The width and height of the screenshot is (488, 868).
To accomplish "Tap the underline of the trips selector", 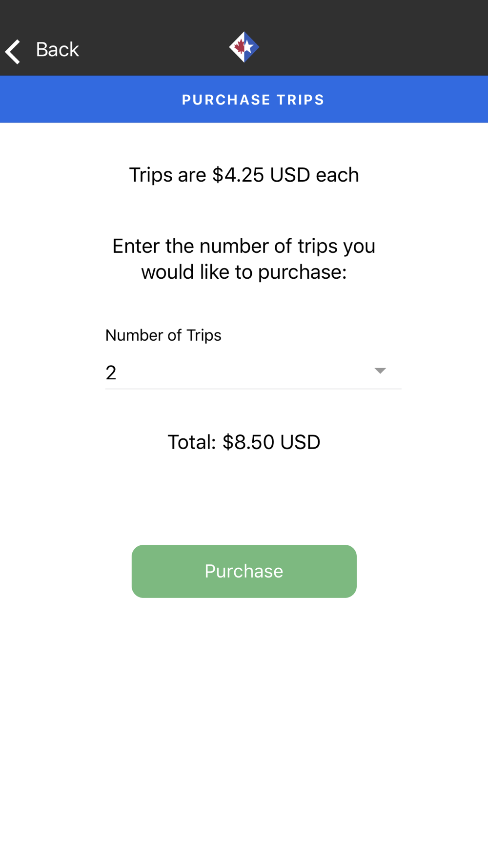I will [x=253, y=389].
